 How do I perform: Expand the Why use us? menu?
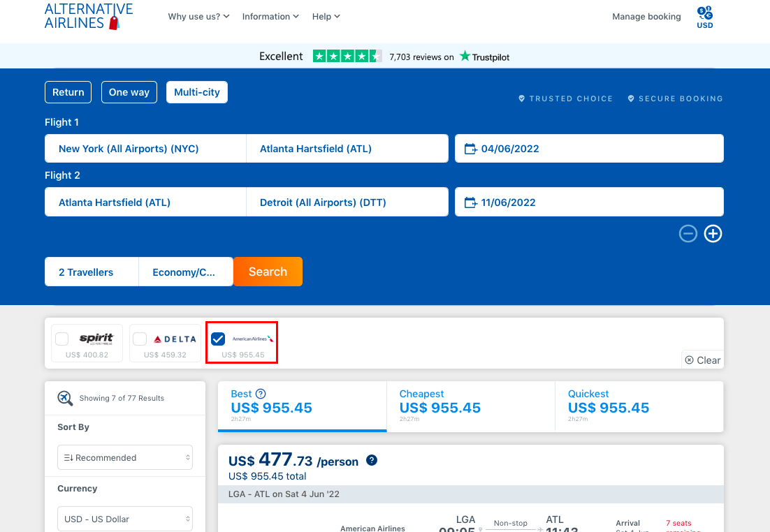198,16
